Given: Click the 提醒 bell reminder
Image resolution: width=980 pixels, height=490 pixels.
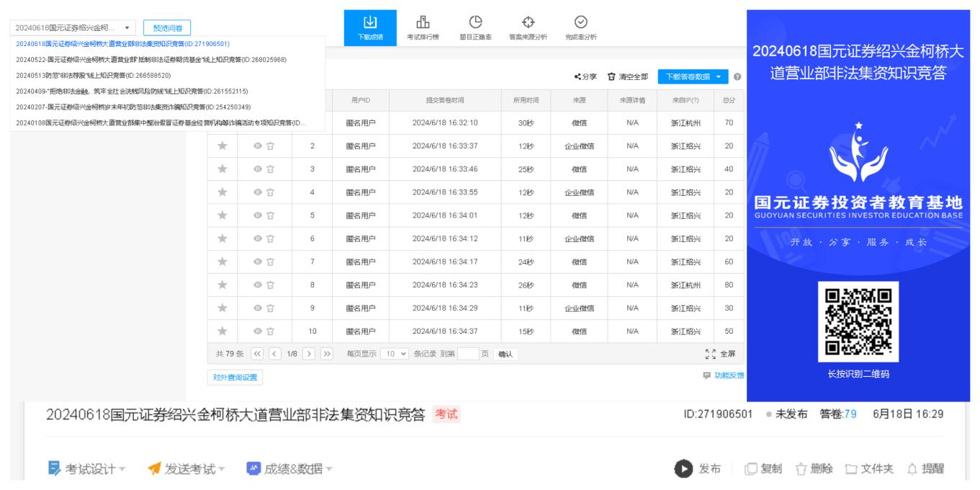Looking at the screenshot, I should point(925,469).
